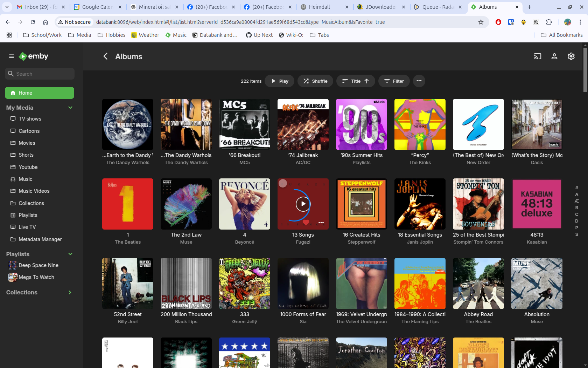The image size is (588, 368).
Task: Open the cast to device icon
Action: 538,56
